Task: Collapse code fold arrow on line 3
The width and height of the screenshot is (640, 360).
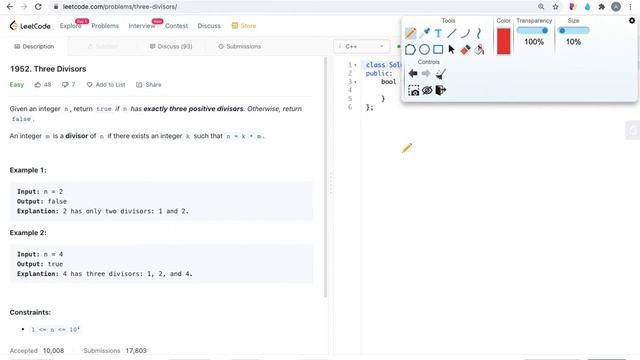Action: 355,82
